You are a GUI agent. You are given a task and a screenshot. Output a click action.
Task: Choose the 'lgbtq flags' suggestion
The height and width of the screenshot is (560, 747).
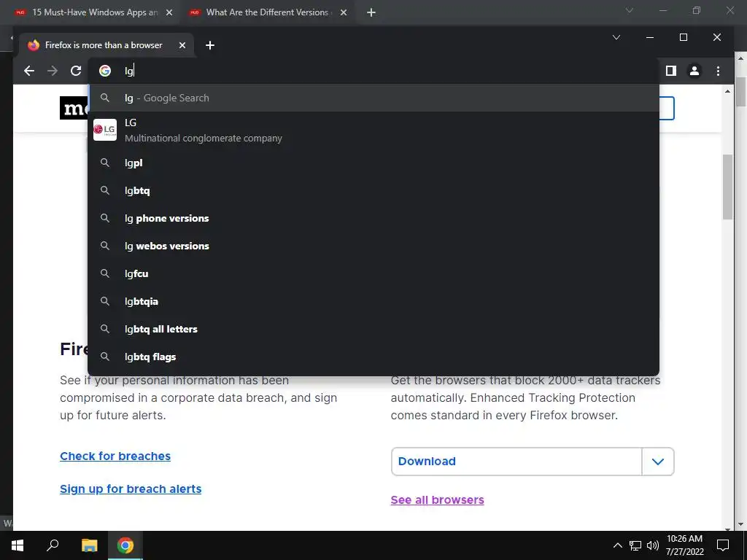(373, 357)
